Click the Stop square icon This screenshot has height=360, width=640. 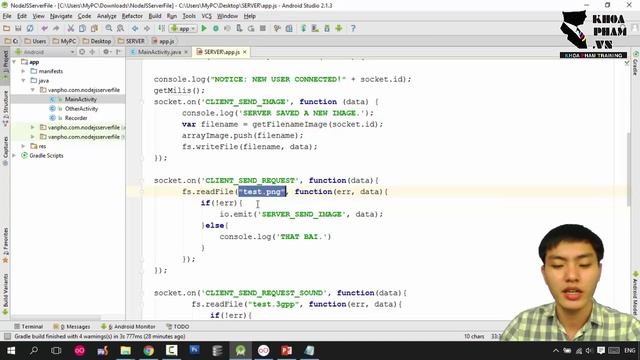[263, 29]
